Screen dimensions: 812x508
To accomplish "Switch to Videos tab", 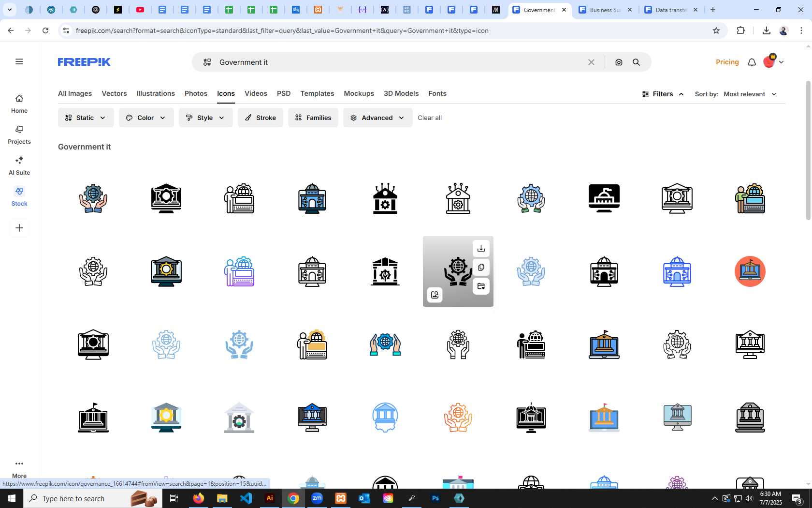I will pyautogui.click(x=256, y=93).
